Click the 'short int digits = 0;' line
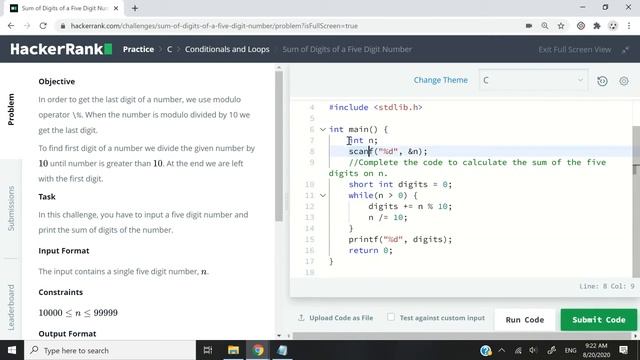Image resolution: width=640 pixels, height=360 pixels. point(400,184)
